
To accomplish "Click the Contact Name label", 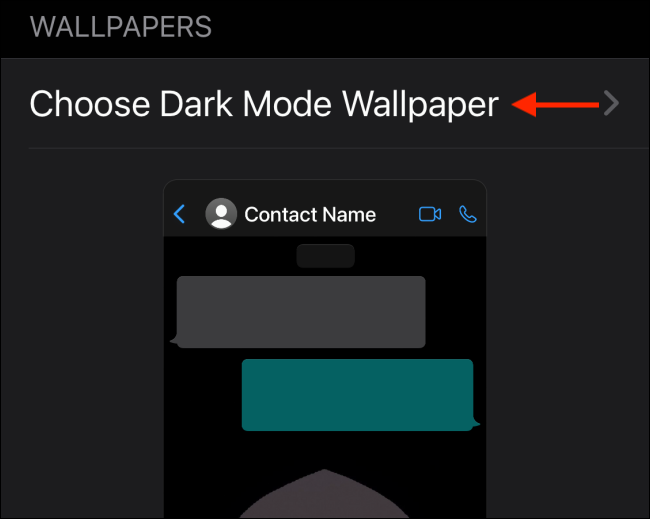I will coord(310,215).
